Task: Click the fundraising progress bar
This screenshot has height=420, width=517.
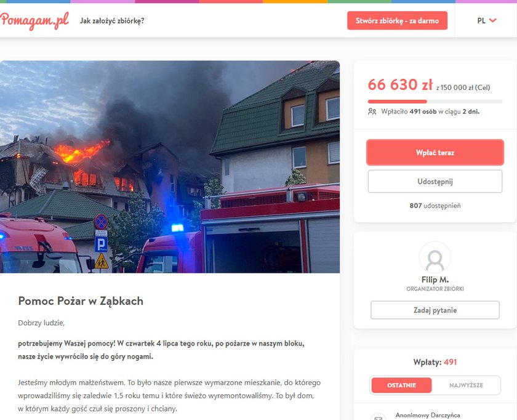Action: point(435,102)
